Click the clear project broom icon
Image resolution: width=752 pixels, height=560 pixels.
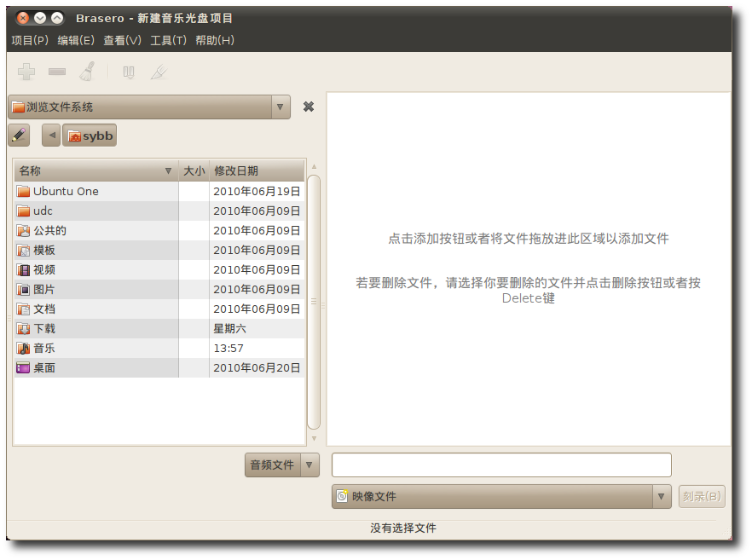coord(87,72)
